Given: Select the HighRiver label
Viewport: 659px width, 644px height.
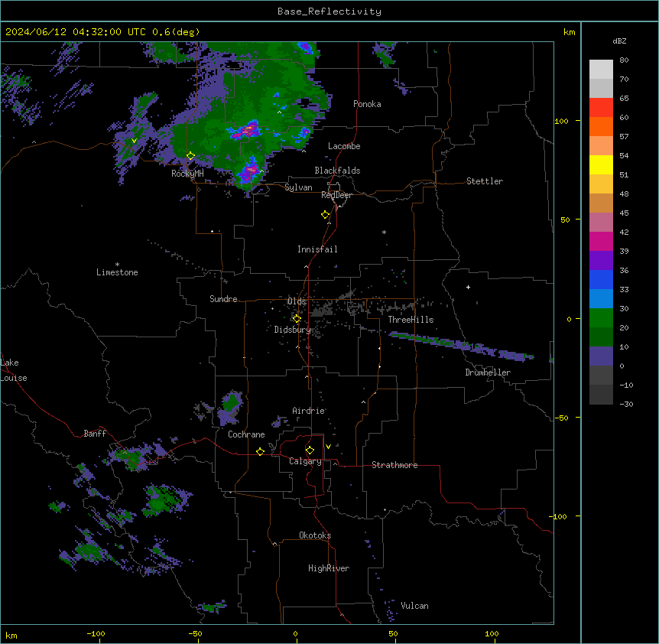Looking at the screenshot, I should point(329,568).
